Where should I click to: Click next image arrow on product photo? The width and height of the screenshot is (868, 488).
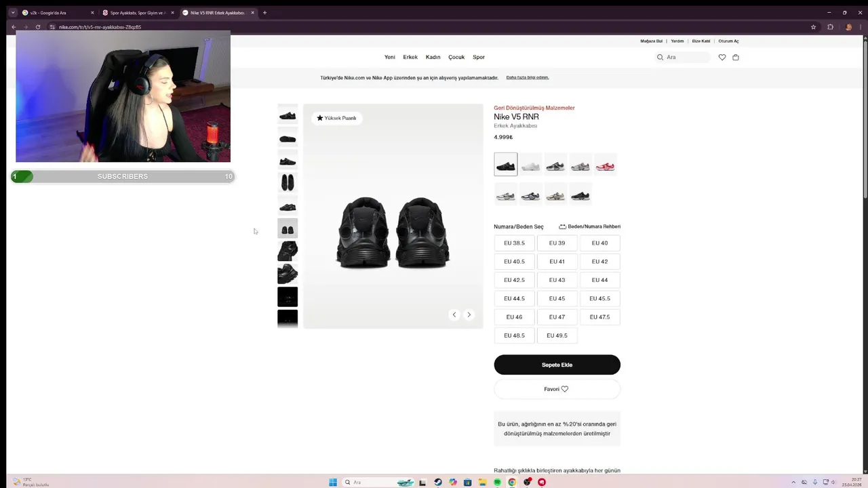(x=469, y=314)
